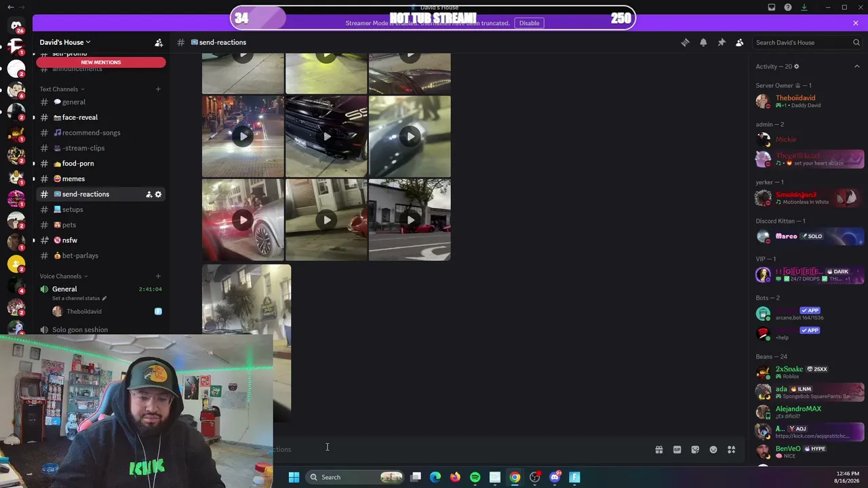Open the emoji picker

point(713,449)
